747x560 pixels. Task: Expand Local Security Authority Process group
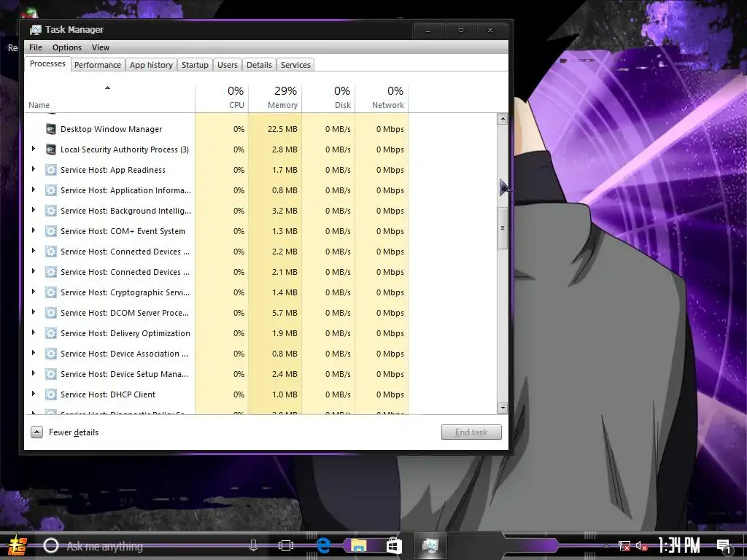(x=34, y=149)
